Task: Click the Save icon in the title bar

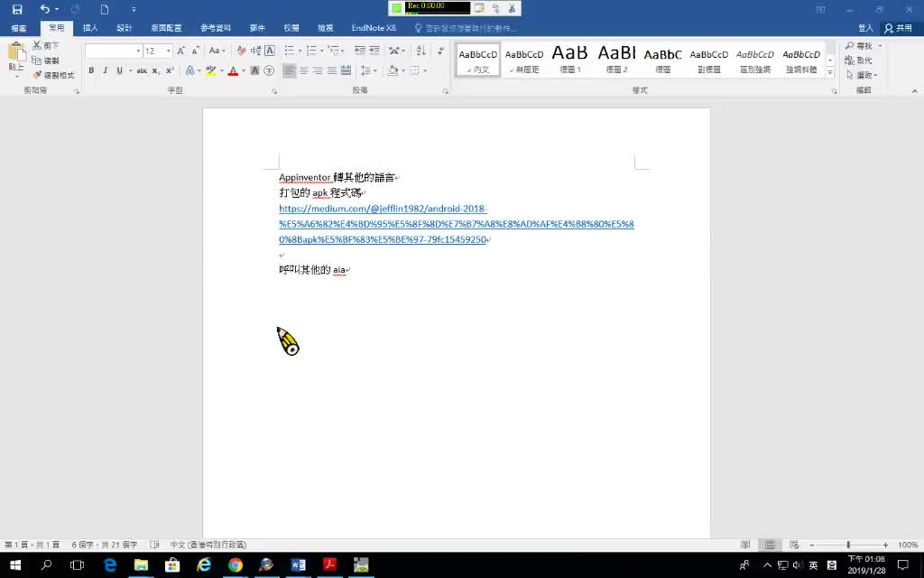Action: coord(17,9)
